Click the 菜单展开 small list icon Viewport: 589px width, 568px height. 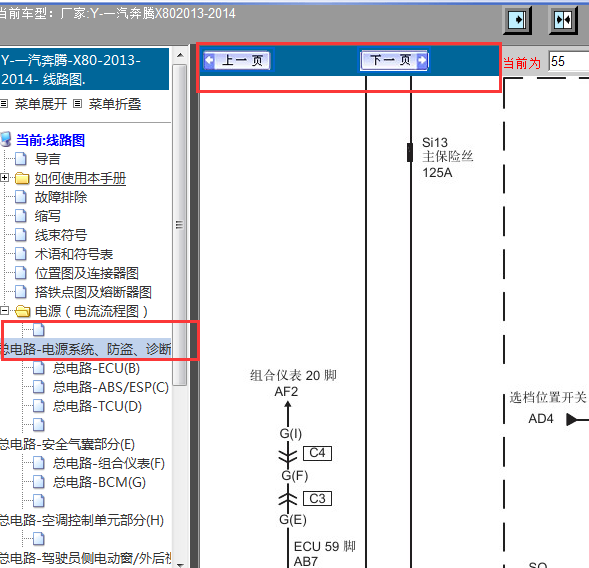point(4,104)
